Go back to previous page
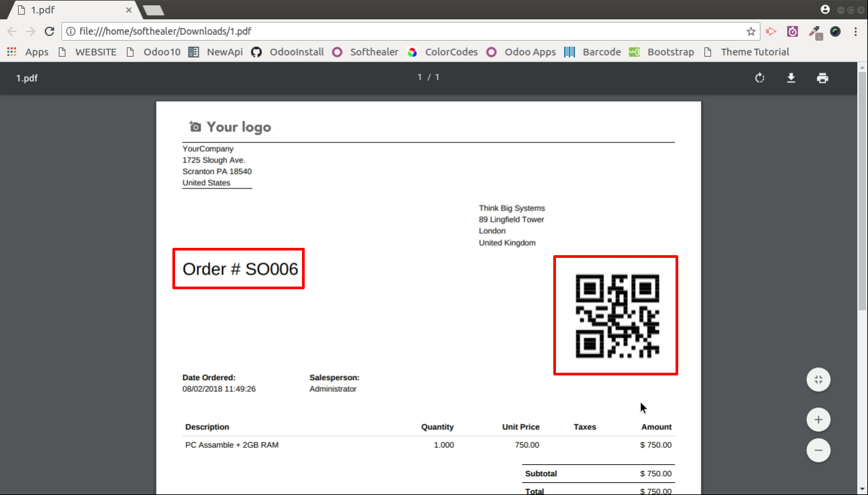868x495 pixels. coord(12,31)
